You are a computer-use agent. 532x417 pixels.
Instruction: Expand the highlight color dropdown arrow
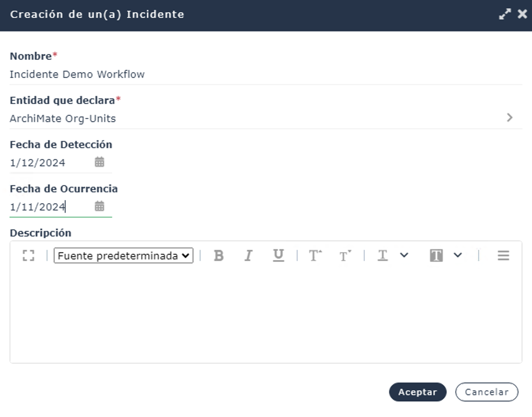[458, 255]
